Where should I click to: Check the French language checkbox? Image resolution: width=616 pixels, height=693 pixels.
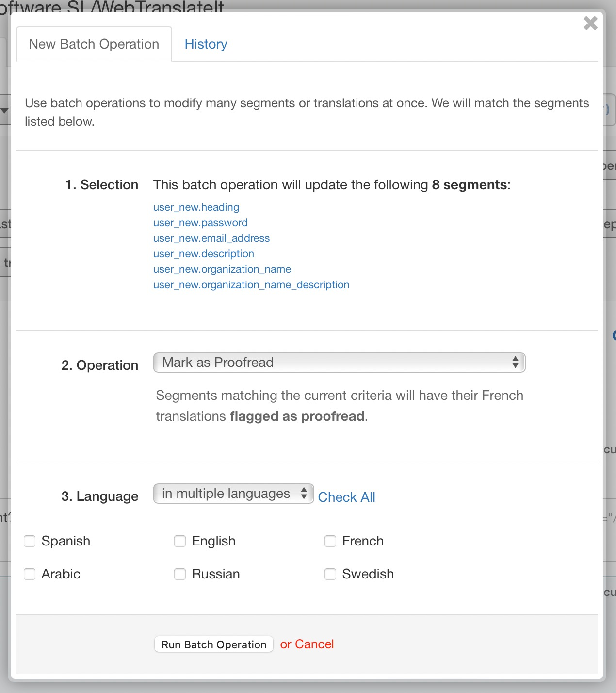331,541
